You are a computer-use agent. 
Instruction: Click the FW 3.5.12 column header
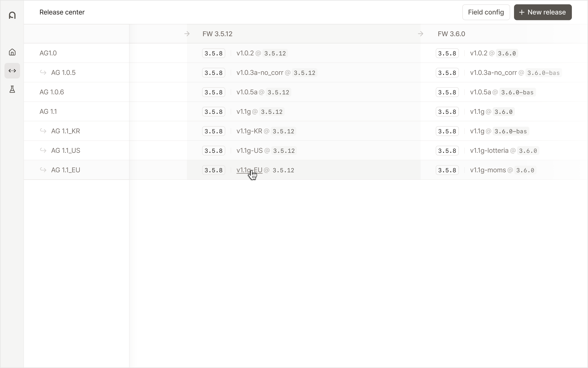pyautogui.click(x=217, y=34)
